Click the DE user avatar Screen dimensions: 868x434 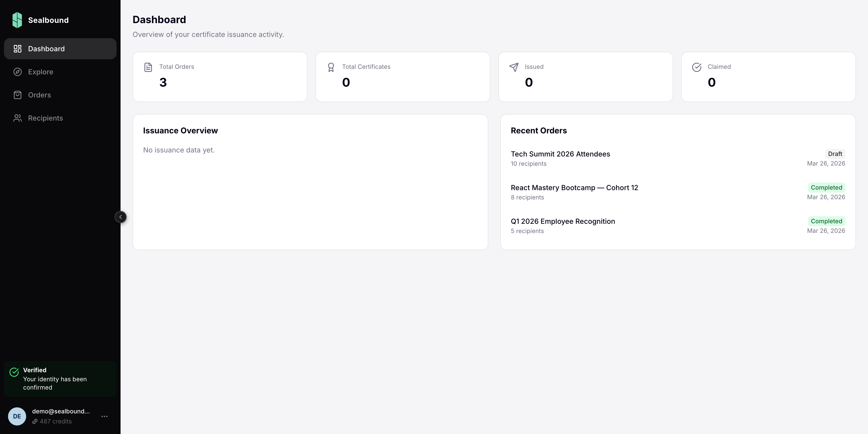click(17, 416)
